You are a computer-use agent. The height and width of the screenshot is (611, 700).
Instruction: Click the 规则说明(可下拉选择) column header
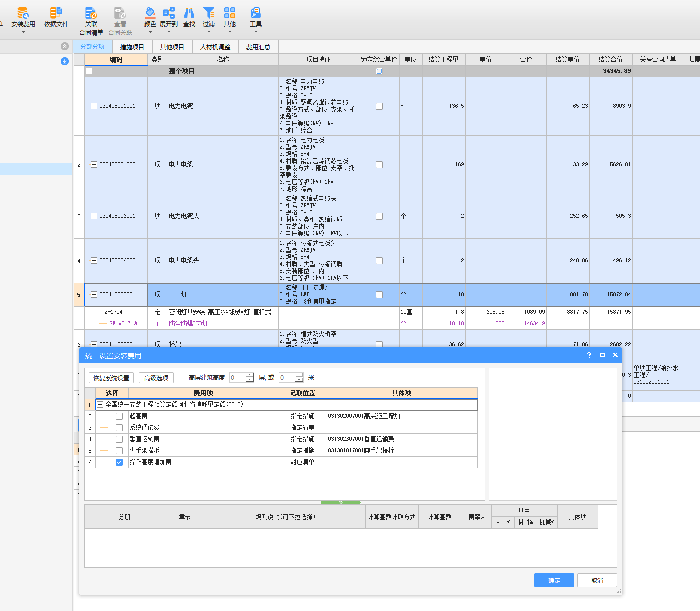coord(285,517)
